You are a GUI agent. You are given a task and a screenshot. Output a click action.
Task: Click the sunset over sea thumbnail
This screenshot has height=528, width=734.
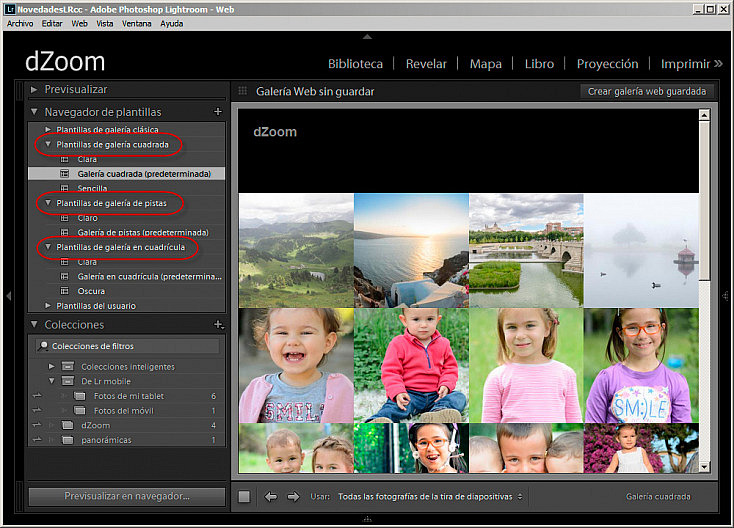pyautogui.click(x=411, y=250)
